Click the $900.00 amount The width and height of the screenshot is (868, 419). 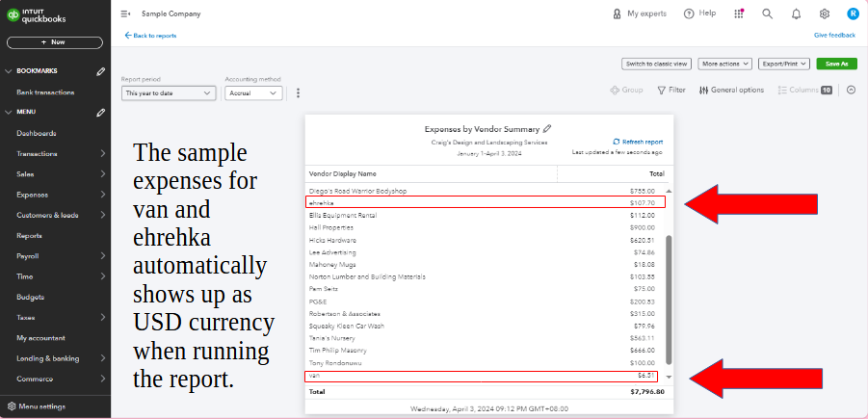click(643, 228)
